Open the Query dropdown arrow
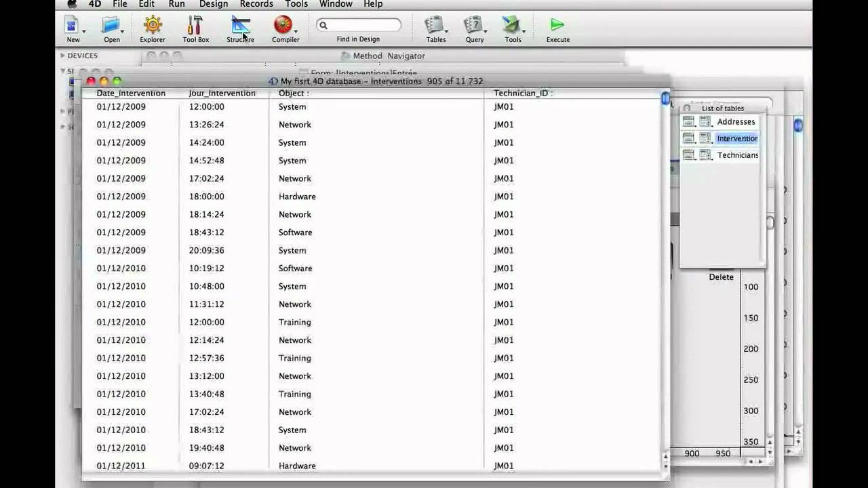 click(x=485, y=31)
